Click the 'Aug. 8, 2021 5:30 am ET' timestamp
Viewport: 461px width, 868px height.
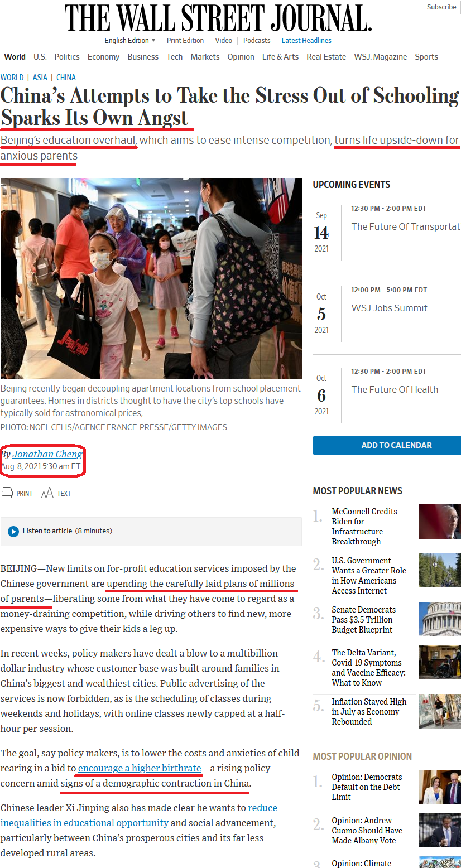(x=41, y=466)
